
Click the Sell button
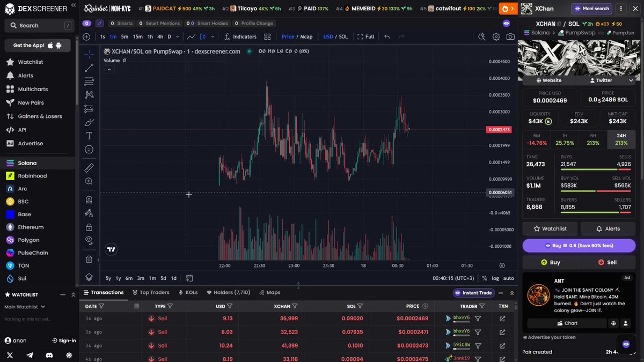point(608,262)
